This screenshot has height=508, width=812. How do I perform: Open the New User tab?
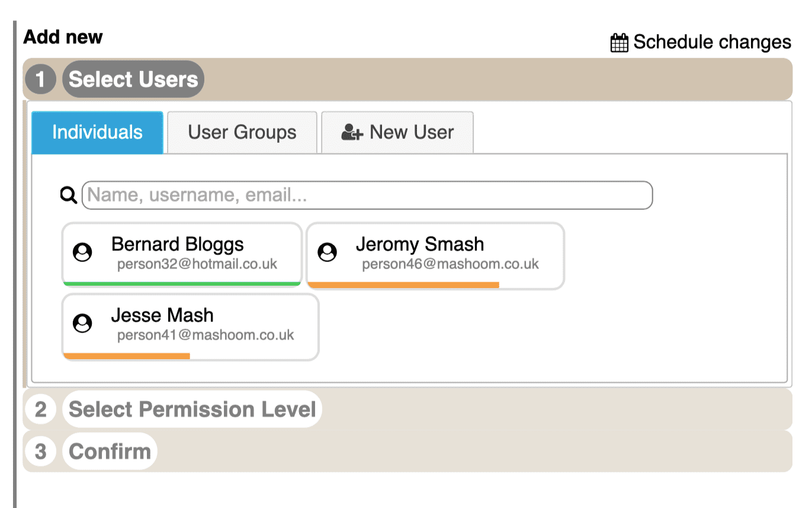point(397,132)
